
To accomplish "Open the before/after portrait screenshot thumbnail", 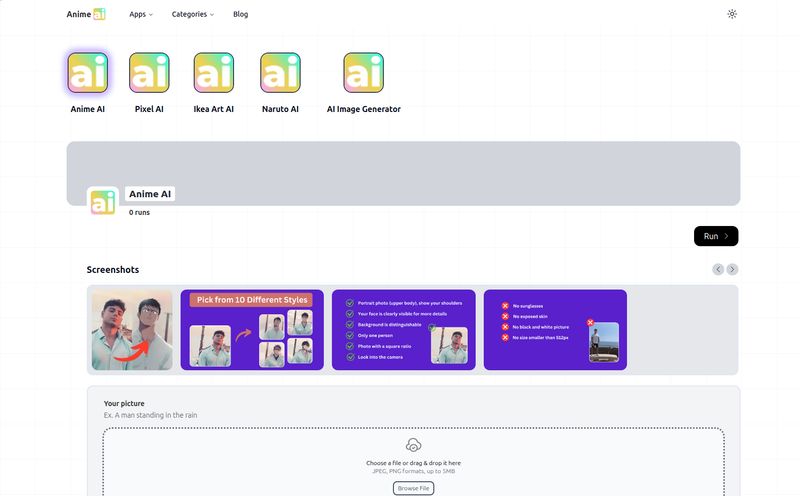I will click(x=132, y=330).
